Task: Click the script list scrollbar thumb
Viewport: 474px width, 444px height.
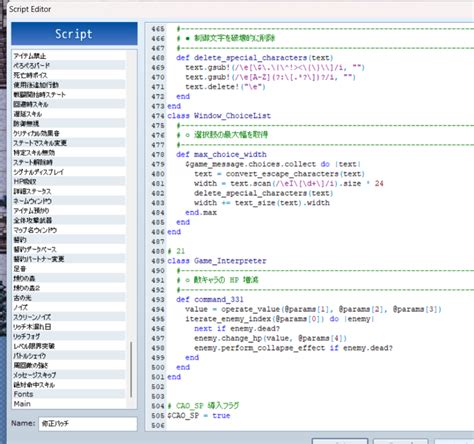Action: click(131, 369)
